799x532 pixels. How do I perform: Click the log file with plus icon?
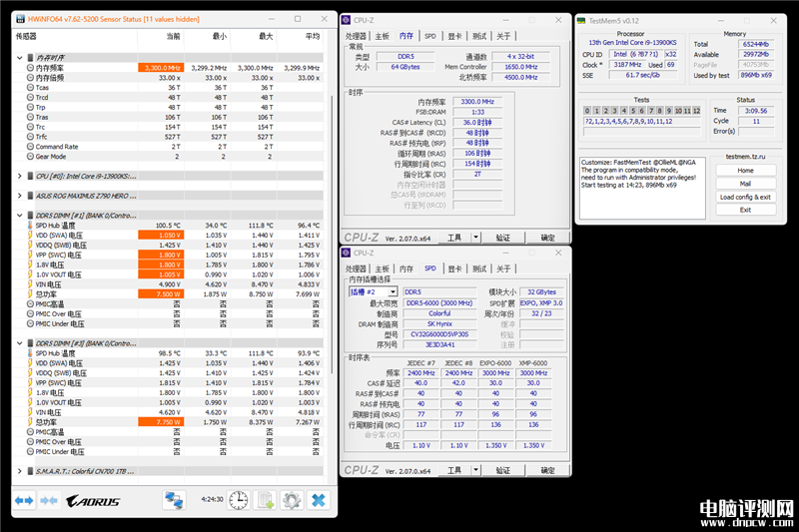click(x=265, y=500)
